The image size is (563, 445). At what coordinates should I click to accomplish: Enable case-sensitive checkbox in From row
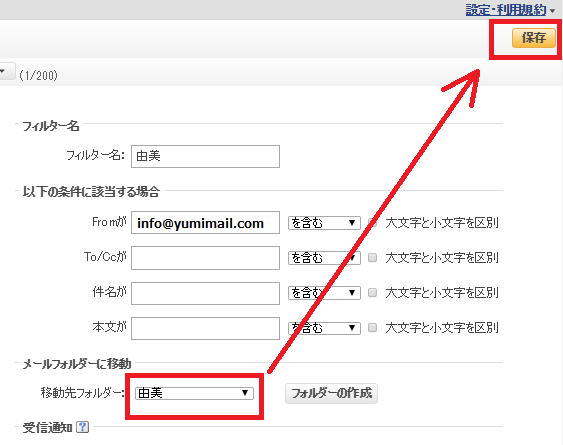373,223
